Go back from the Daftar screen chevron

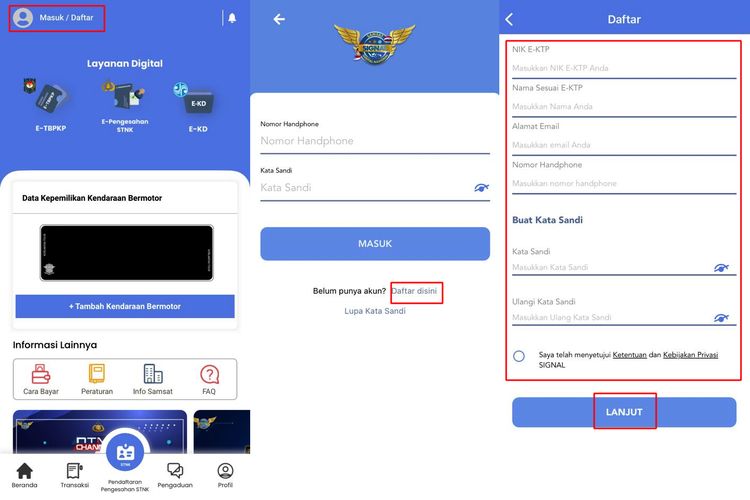[509, 19]
